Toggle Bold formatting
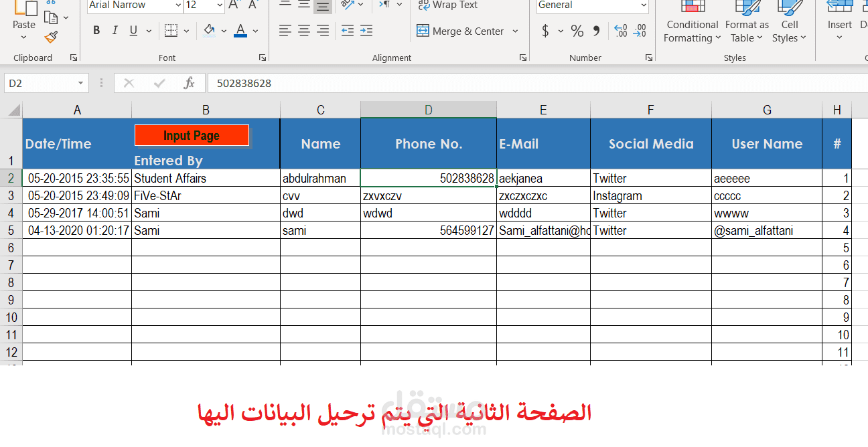 tap(96, 31)
